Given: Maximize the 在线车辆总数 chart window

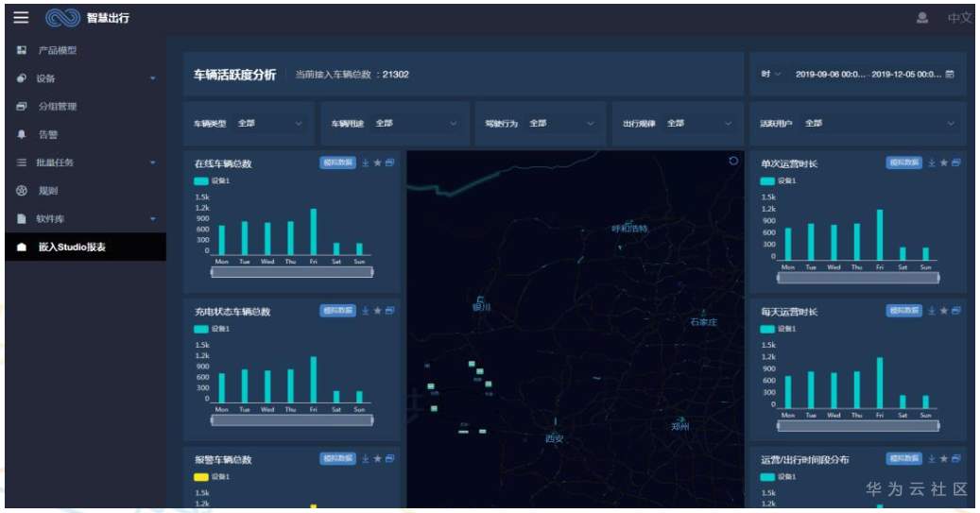Looking at the screenshot, I should pos(389,162).
